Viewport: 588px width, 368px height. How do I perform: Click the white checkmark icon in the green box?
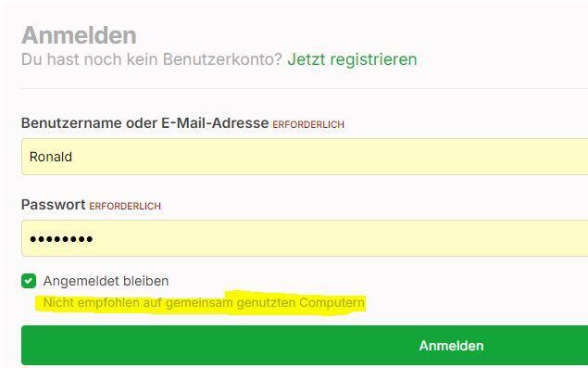tap(29, 281)
